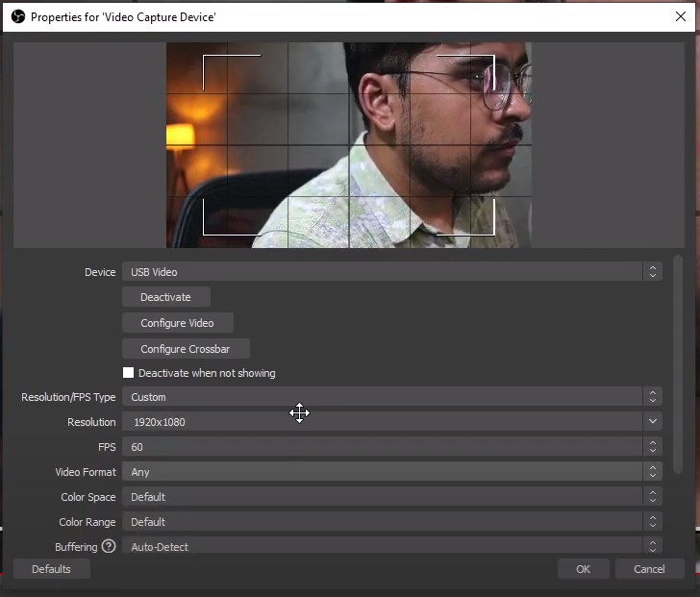Click the Configure Crossbar button
The height and width of the screenshot is (597, 700).
pos(186,349)
